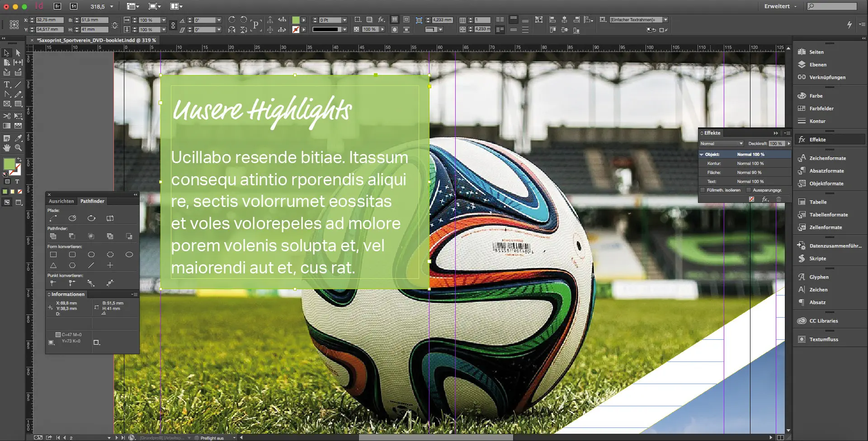Click the trash icon in Effekte panel
This screenshot has width=868, height=441.
(778, 199)
